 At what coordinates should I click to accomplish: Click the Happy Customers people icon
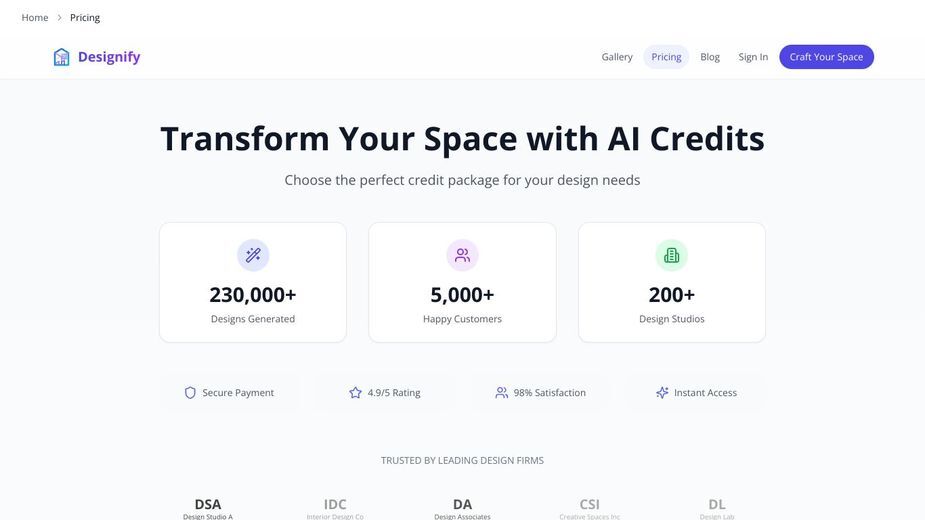(x=462, y=255)
